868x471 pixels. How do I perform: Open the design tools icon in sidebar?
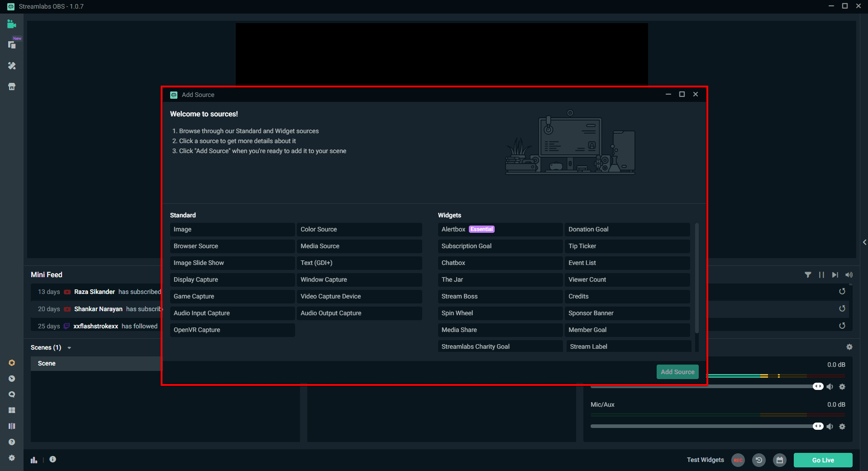(12, 66)
